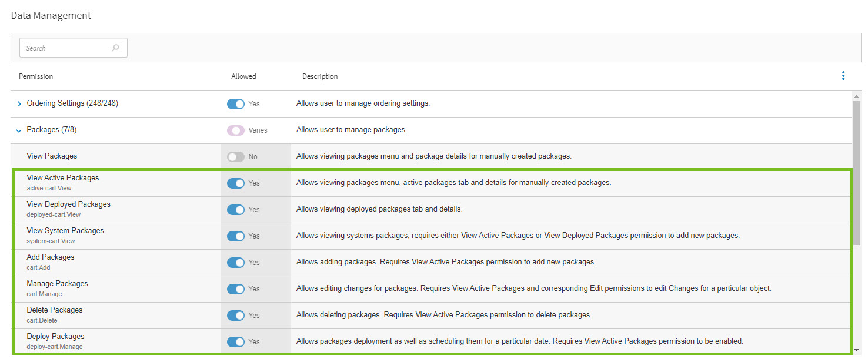Select the Permission column header
The width and height of the screenshot is (868, 359).
click(36, 76)
